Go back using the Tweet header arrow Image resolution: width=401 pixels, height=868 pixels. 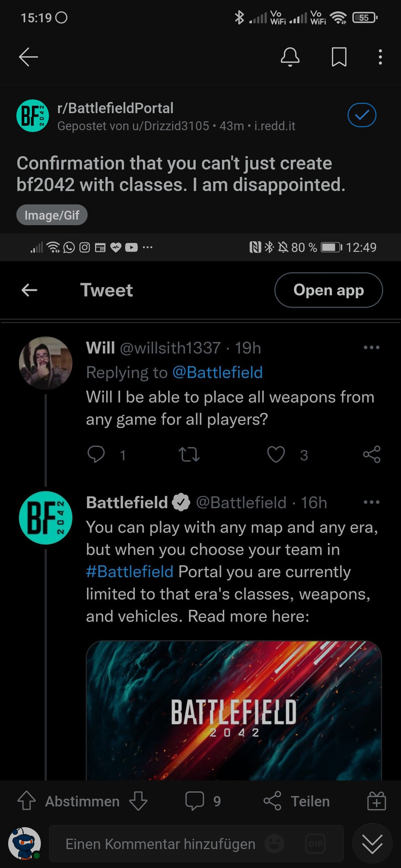(29, 290)
